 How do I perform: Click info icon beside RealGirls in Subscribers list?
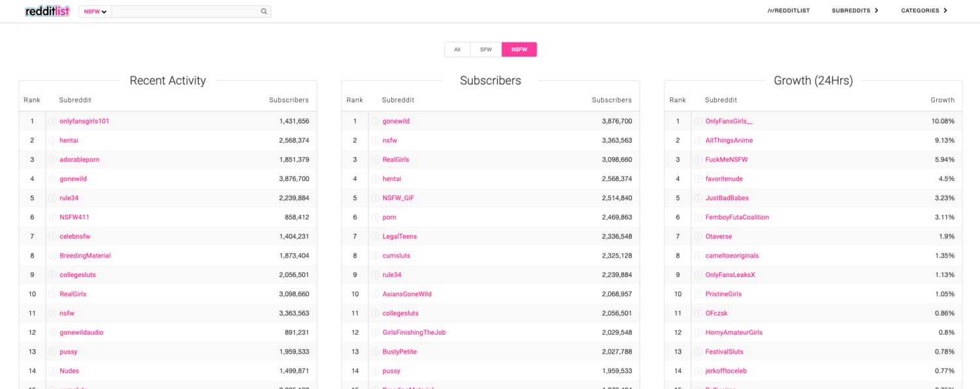pos(376,160)
